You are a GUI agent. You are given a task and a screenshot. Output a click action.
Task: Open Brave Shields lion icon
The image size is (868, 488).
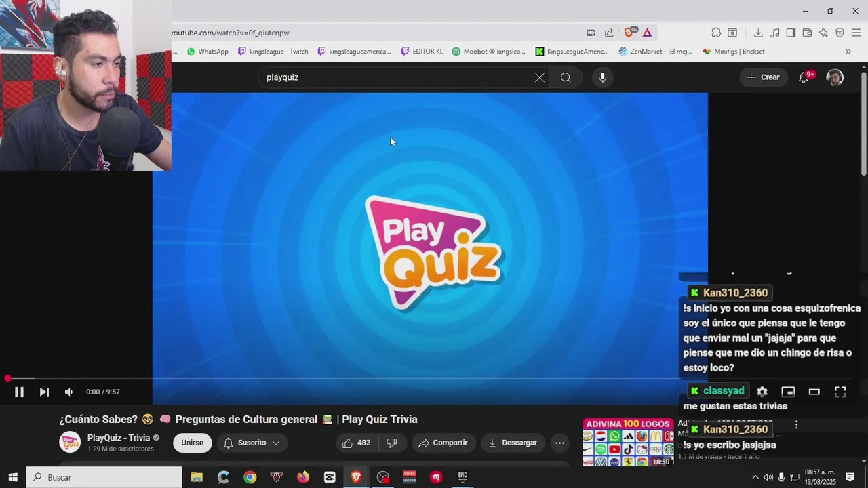click(630, 33)
